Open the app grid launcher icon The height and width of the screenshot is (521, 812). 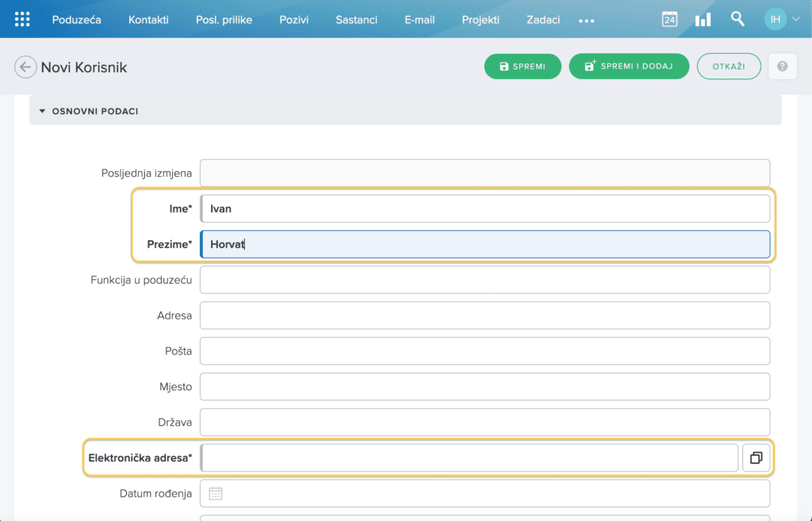coord(22,20)
